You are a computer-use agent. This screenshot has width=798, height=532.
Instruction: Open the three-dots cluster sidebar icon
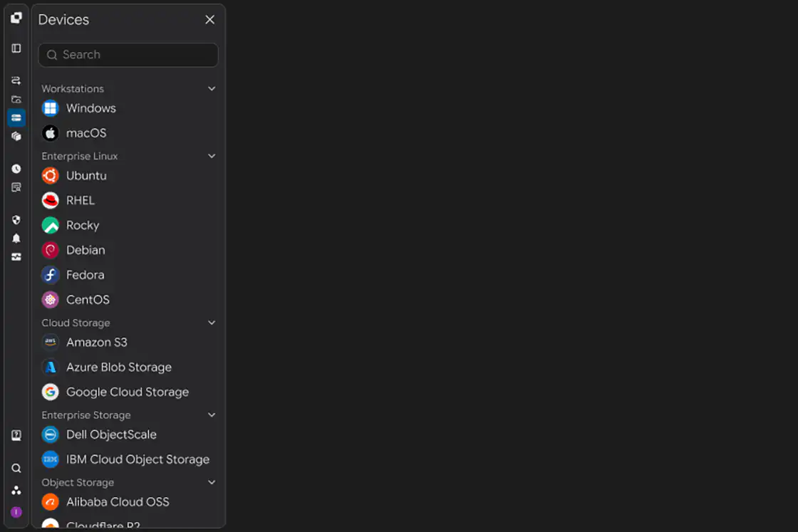tap(16, 490)
